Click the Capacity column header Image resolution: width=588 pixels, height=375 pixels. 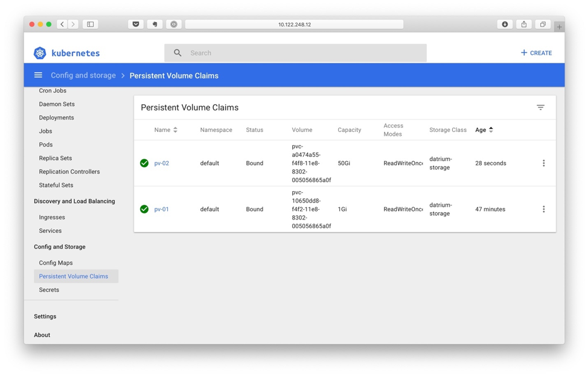click(x=349, y=130)
